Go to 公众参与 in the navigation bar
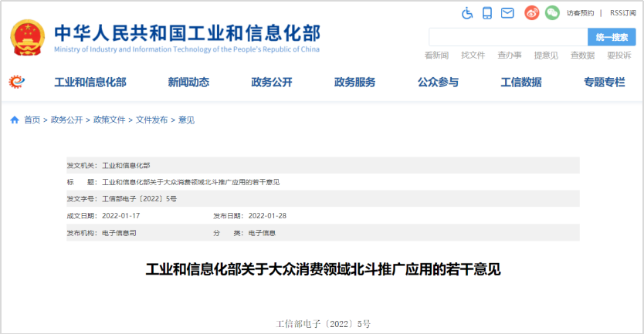 [438, 83]
